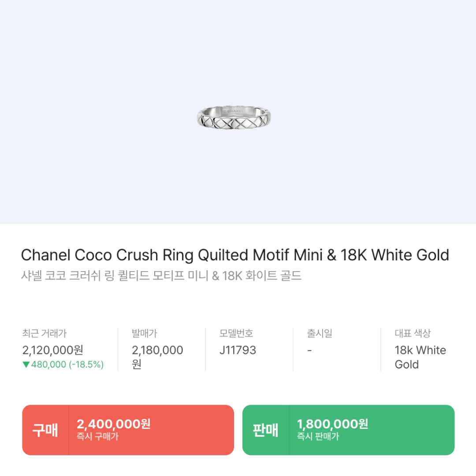476x476 pixels.
Task: Click the 구매 red label panel
Action: [x=45, y=430]
